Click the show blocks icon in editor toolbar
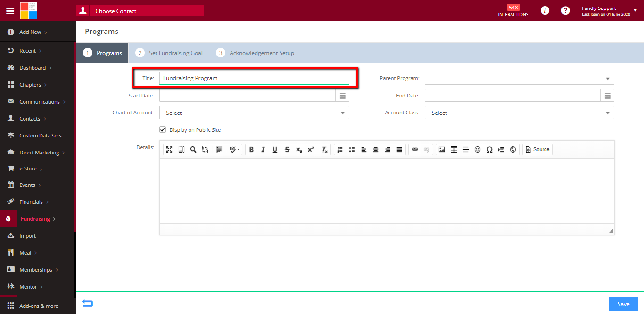The width and height of the screenshot is (644, 314). point(181,149)
